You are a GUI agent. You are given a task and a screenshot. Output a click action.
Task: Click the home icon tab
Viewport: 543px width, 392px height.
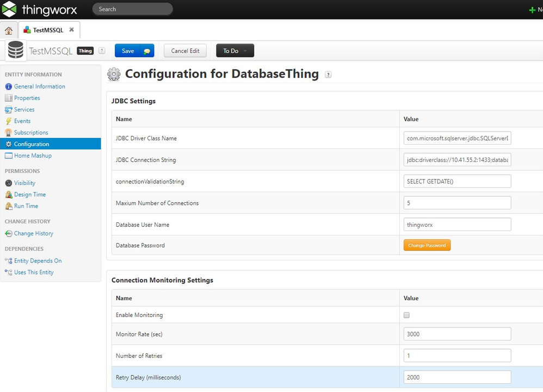pyautogui.click(x=8, y=30)
